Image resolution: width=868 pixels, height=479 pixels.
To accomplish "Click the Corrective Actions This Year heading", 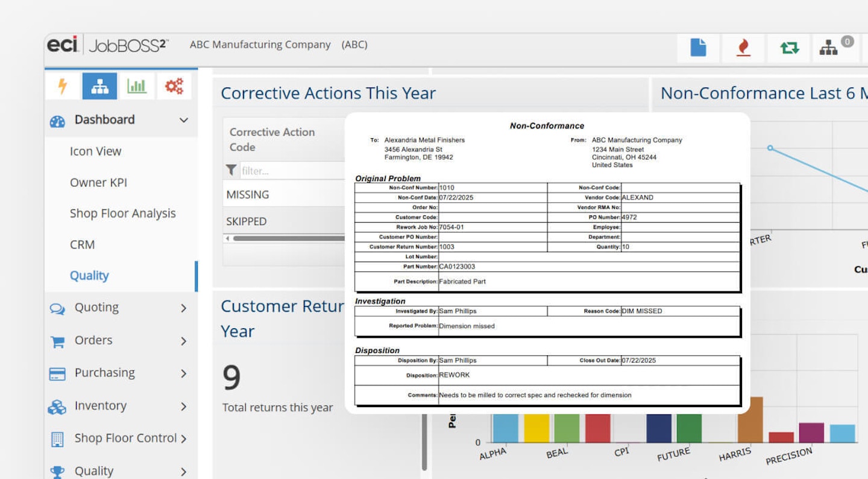I will [328, 93].
